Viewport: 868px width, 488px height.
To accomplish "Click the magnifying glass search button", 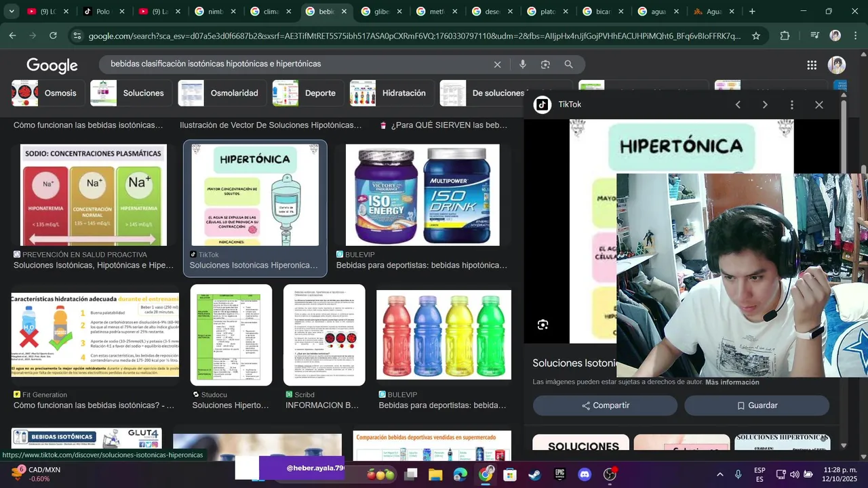I will 568,64.
